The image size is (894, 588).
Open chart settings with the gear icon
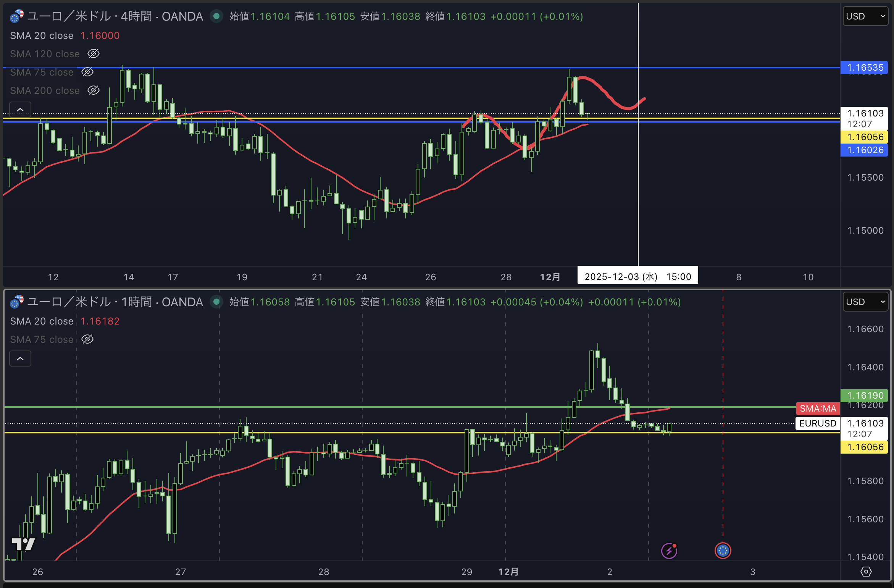[x=866, y=572]
